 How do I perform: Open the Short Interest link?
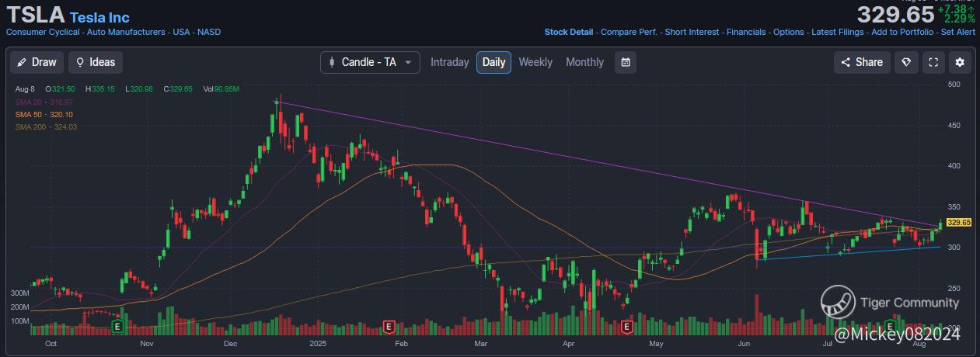[x=692, y=32]
